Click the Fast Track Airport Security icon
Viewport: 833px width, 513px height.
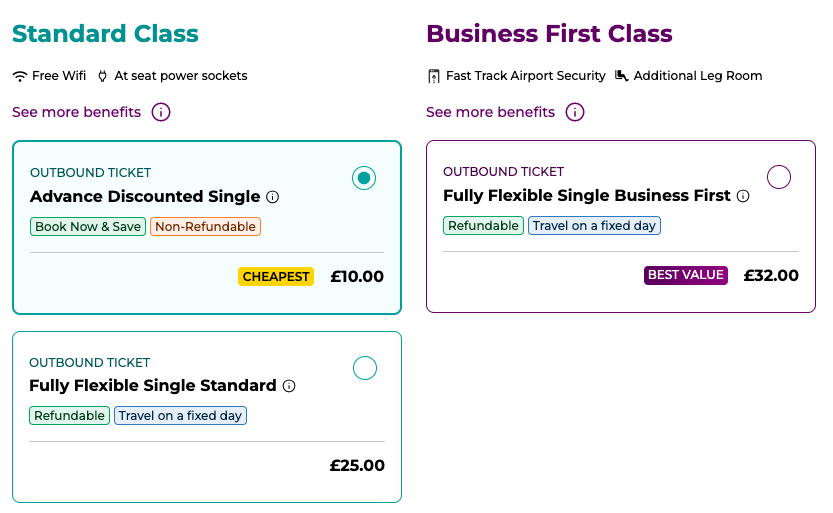434,76
